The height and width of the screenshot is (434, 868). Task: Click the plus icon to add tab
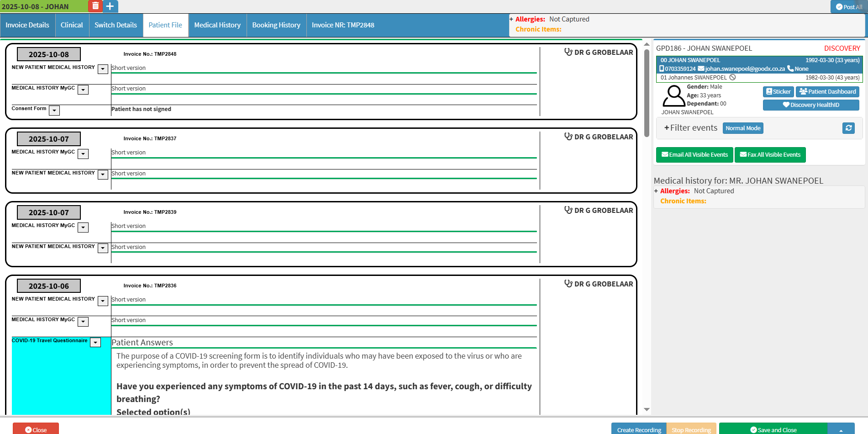110,6
